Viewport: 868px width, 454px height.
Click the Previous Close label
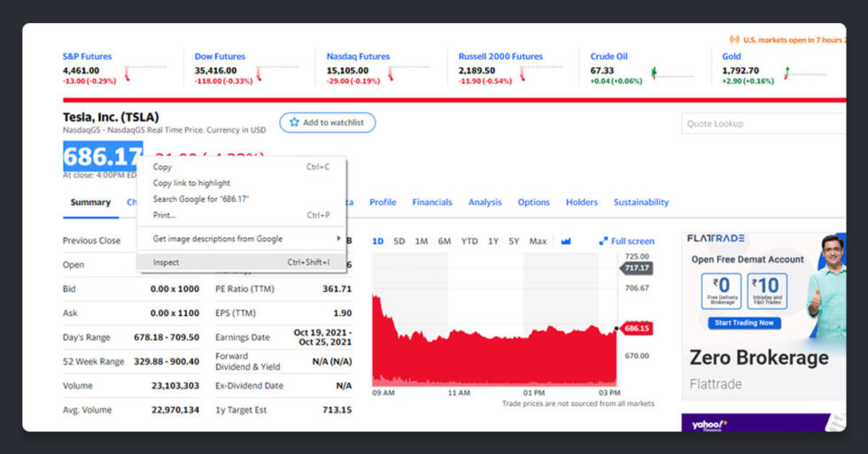point(91,241)
